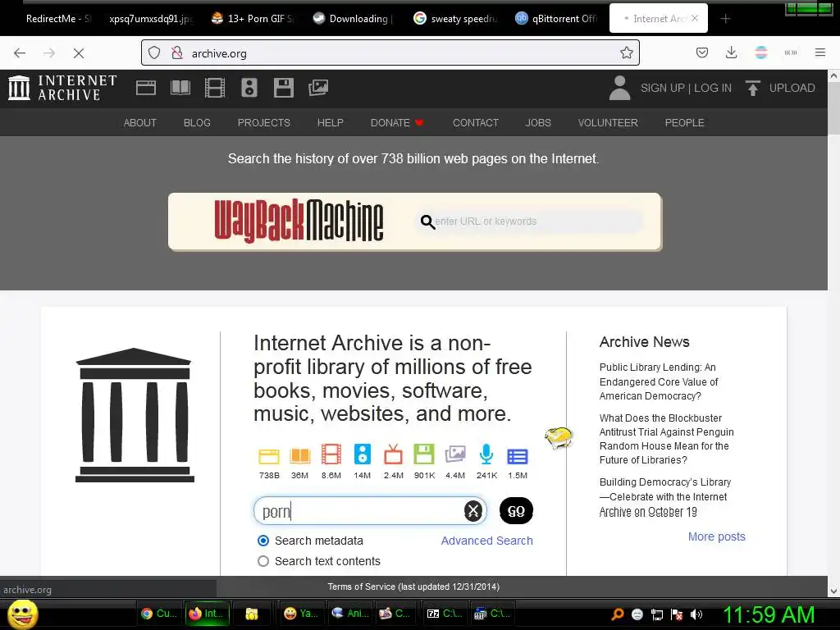Click the UPLOAD text link
Viewport: 840px width, 630px height.
pos(792,88)
